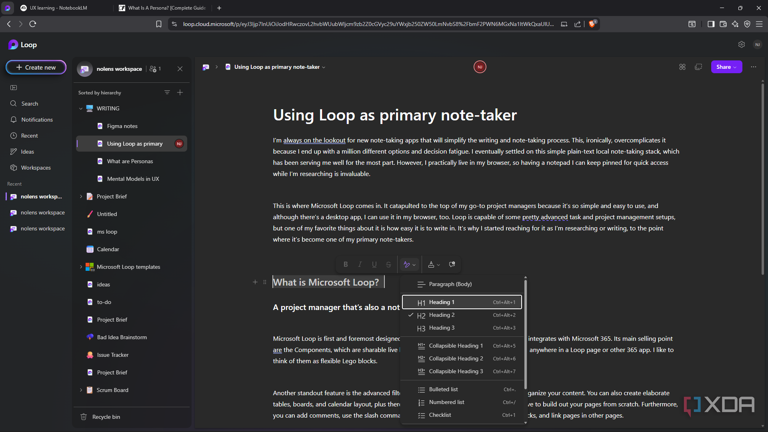This screenshot has height=432, width=768.
Task: Click the browser reload button
Action: 33,24
